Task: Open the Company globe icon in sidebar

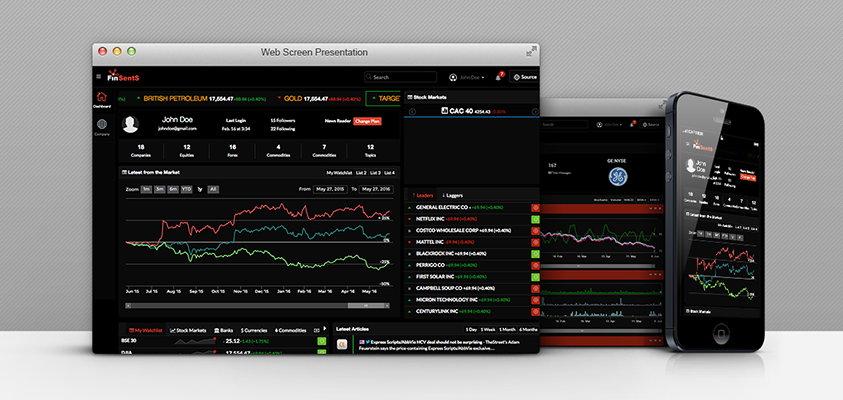Action: point(102,125)
